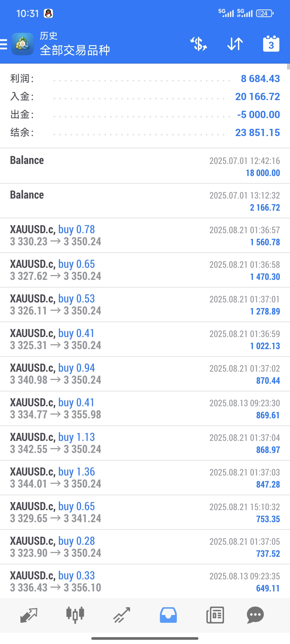Open trade with profit 753.35
Image resolution: width=290 pixels, height=644 pixels.
(145, 513)
